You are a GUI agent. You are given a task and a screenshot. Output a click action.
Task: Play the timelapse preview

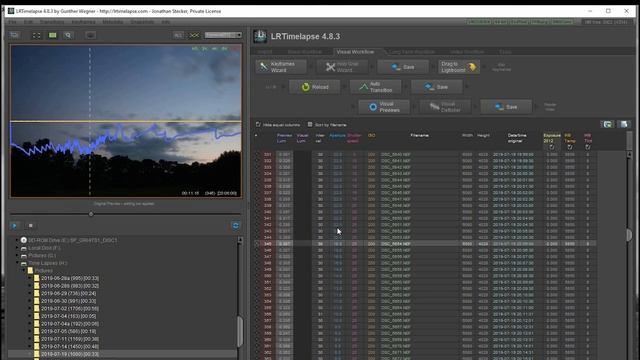pyautogui.click(x=15, y=225)
